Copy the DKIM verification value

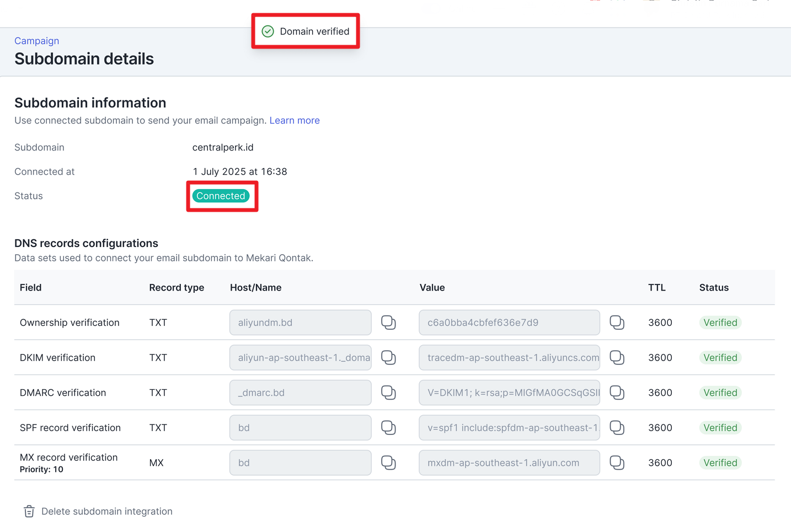click(617, 358)
